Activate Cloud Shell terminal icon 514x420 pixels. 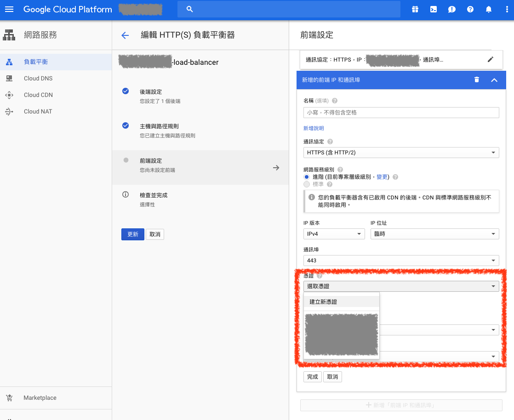(x=434, y=9)
